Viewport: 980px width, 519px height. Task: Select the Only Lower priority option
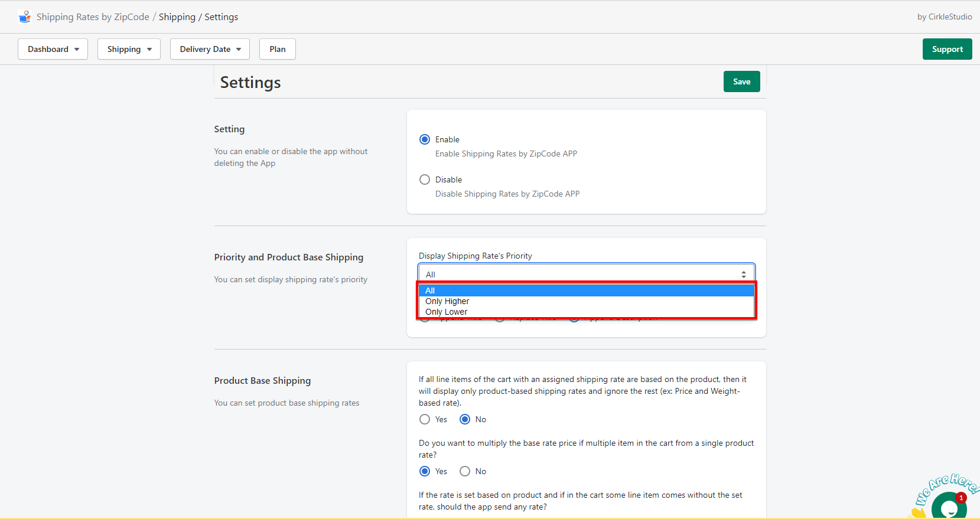click(x=586, y=312)
